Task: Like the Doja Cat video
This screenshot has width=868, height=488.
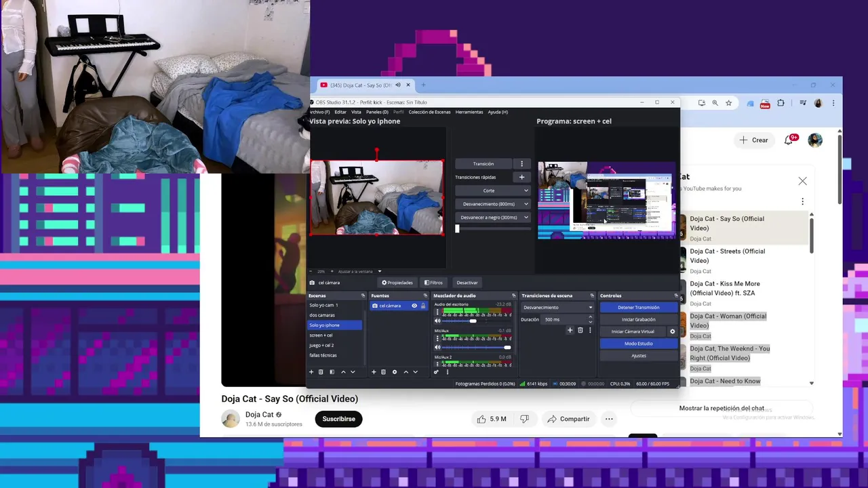Action: pyautogui.click(x=492, y=419)
